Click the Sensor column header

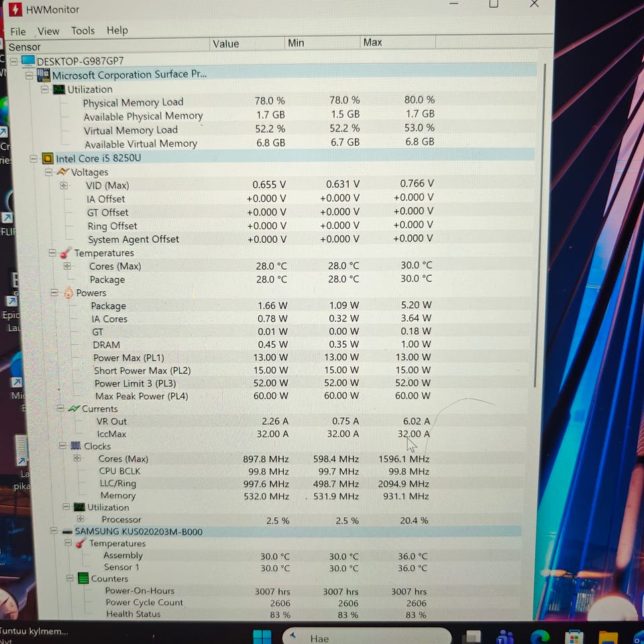tap(107, 46)
